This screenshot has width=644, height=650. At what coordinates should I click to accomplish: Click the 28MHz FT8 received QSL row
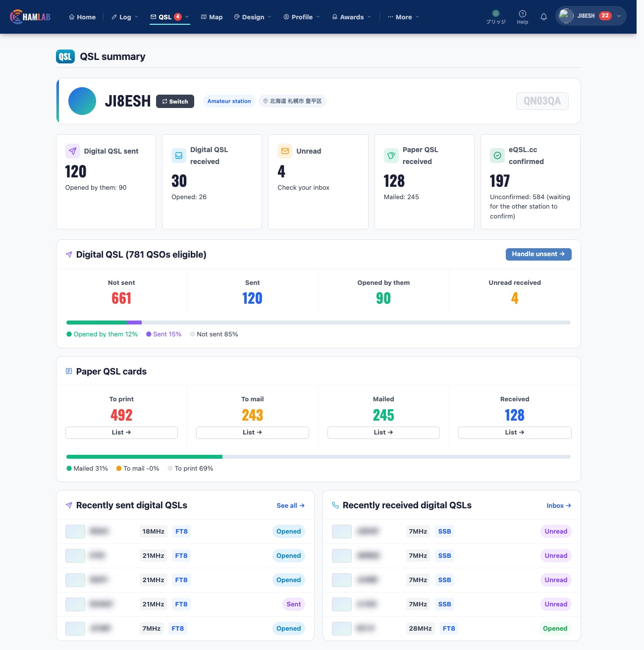[x=452, y=629]
